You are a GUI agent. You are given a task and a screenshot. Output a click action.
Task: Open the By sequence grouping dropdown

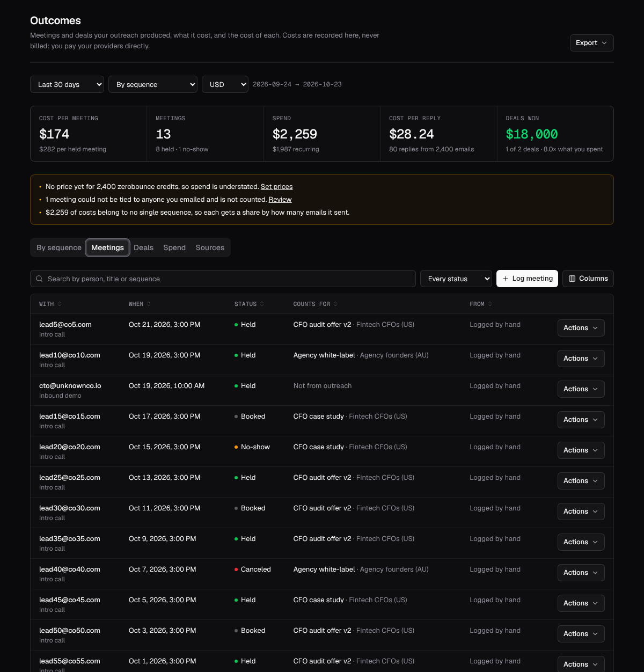click(x=153, y=84)
